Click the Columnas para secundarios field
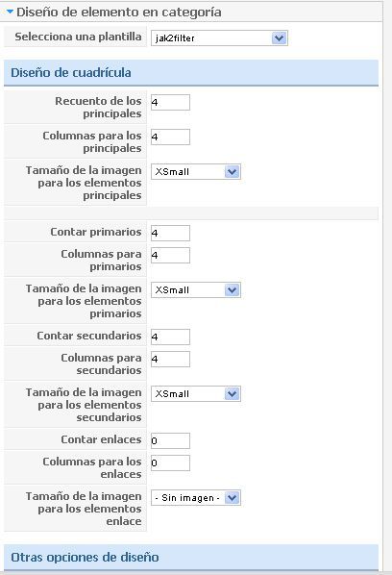The width and height of the screenshot is (392, 575). tap(170, 359)
